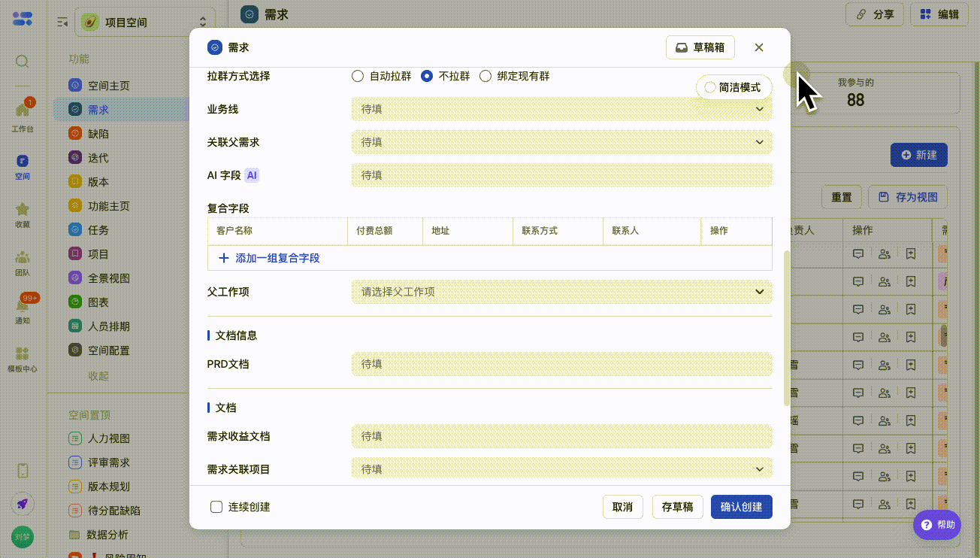Open pinned view 待分配缺陷
This screenshot has width=980, height=558.
pos(113,511)
